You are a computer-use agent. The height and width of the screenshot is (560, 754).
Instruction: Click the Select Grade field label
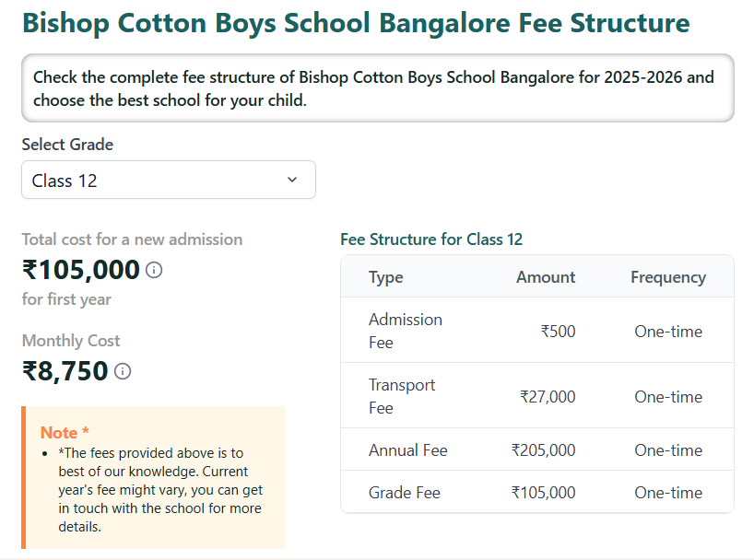tap(66, 145)
